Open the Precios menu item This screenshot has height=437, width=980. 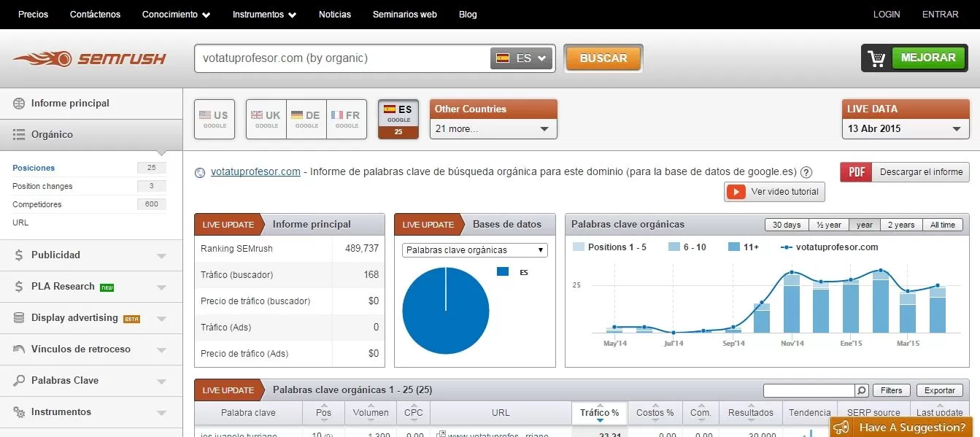coord(33,15)
